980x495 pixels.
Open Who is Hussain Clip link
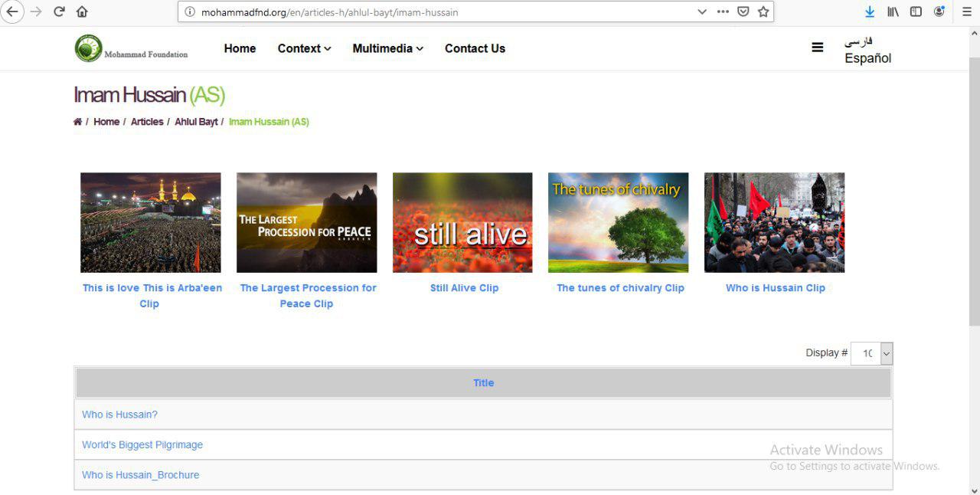(x=776, y=288)
